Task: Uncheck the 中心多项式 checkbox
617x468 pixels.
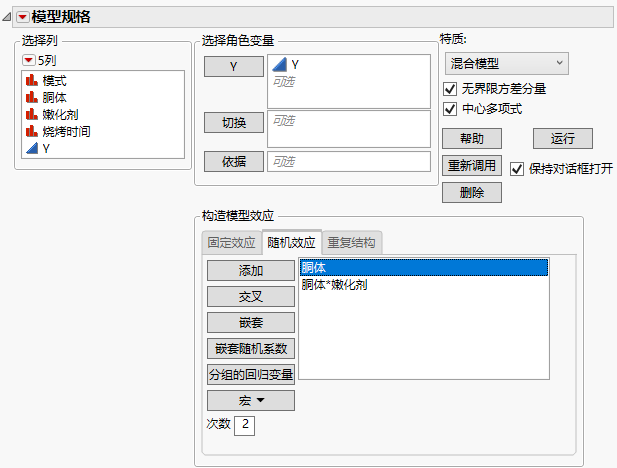Action: click(450, 109)
